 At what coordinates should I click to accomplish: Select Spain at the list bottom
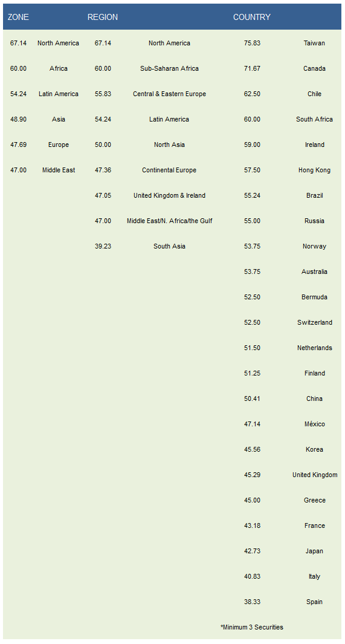(x=314, y=602)
